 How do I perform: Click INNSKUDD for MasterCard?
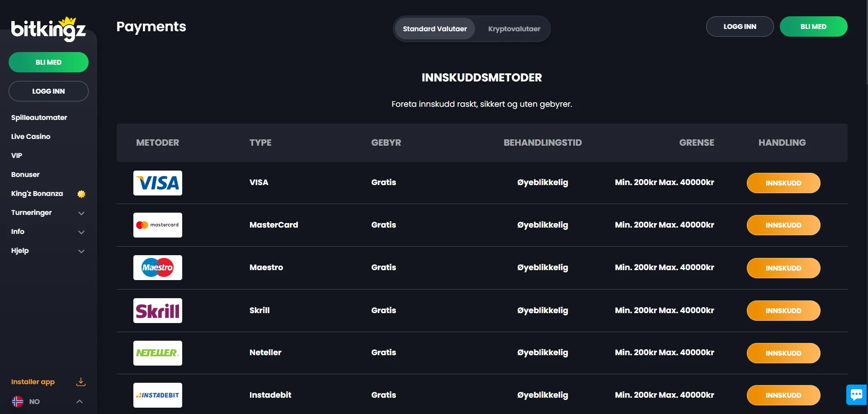point(783,225)
